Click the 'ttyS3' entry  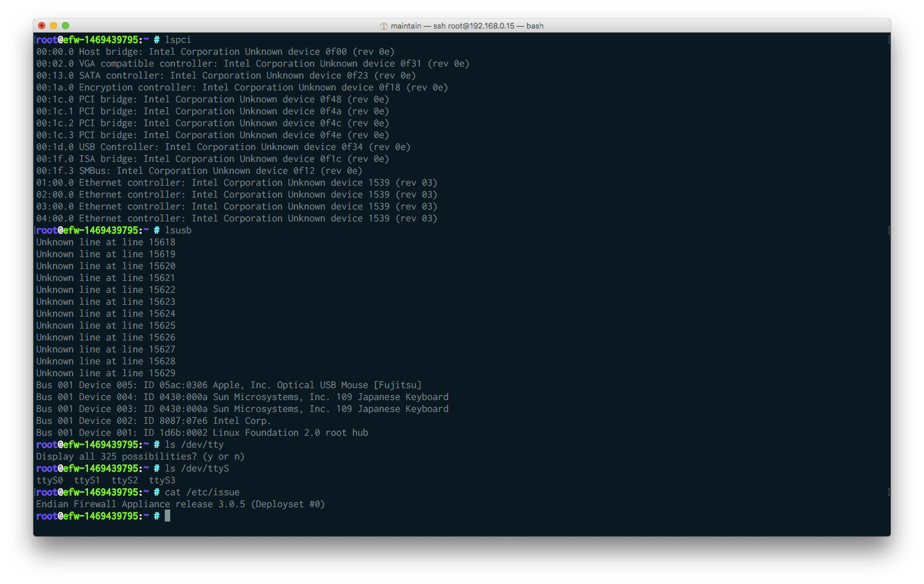point(162,480)
